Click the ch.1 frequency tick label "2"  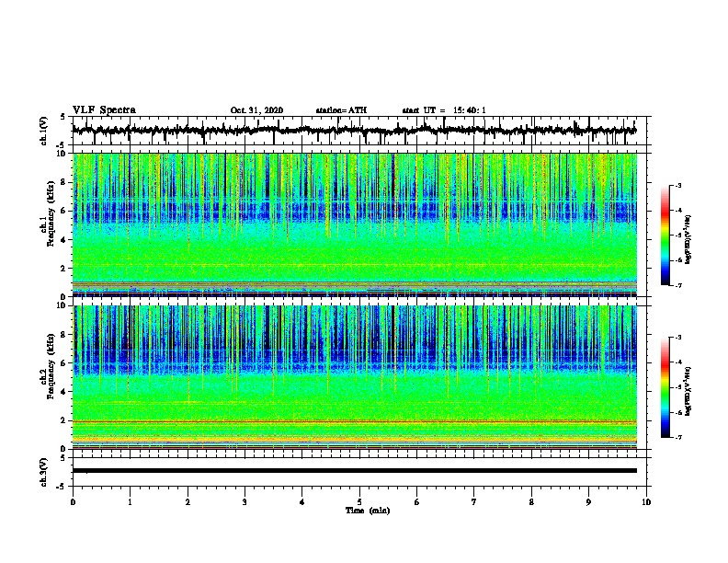pyautogui.click(x=64, y=269)
